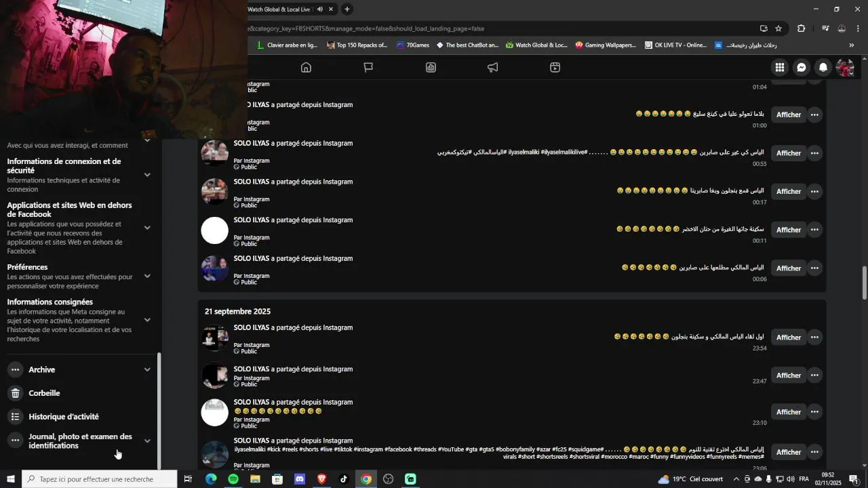
Task: Open the Insights chart icon
Action: tap(431, 68)
